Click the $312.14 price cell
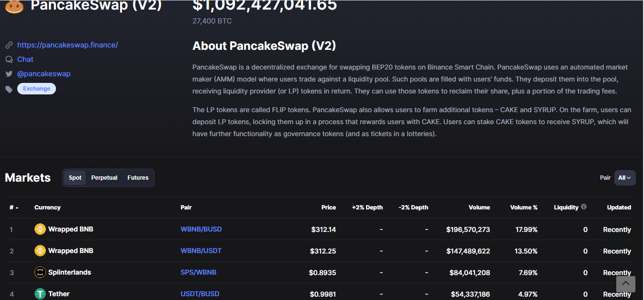The width and height of the screenshot is (644, 300). 323,230
